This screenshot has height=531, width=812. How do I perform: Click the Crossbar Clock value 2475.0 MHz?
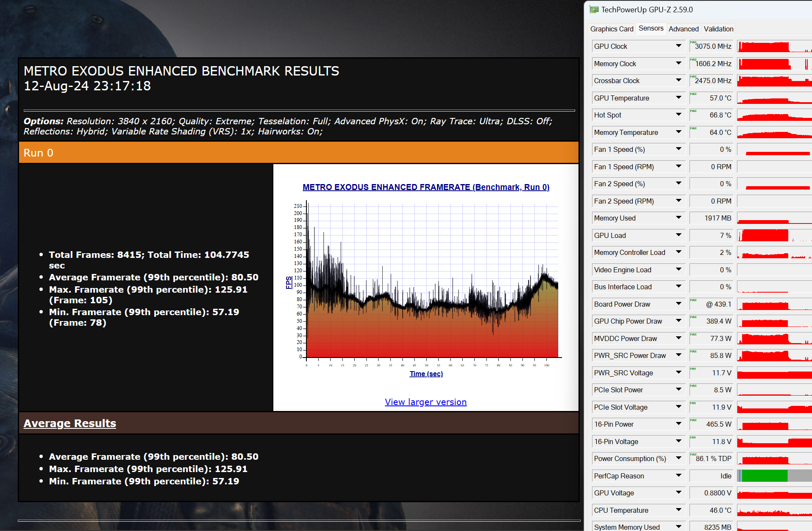711,81
